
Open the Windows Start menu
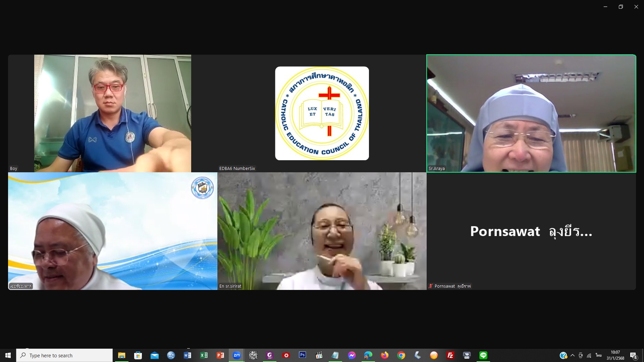coord(8,355)
